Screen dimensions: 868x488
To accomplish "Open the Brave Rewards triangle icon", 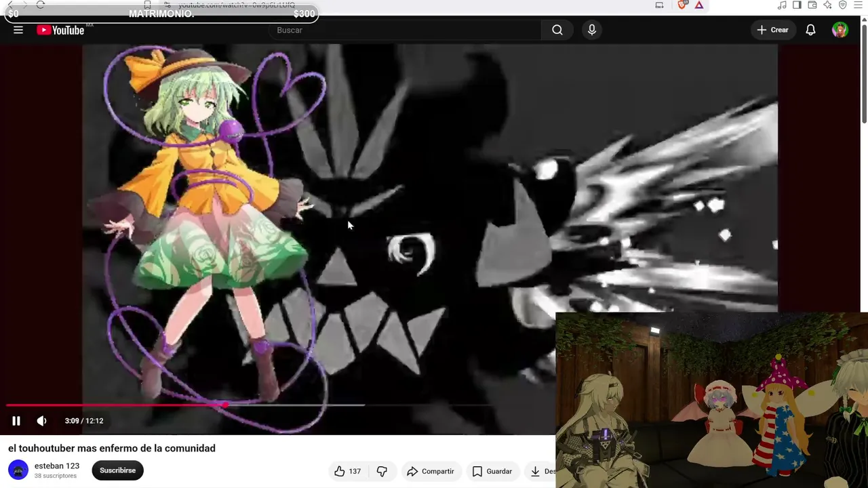I will pyautogui.click(x=699, y=5).
